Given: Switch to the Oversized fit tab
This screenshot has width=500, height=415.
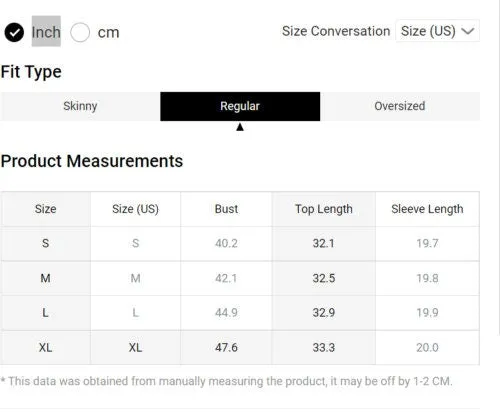Looking at the screenshot, I should [x=400, y=106].
